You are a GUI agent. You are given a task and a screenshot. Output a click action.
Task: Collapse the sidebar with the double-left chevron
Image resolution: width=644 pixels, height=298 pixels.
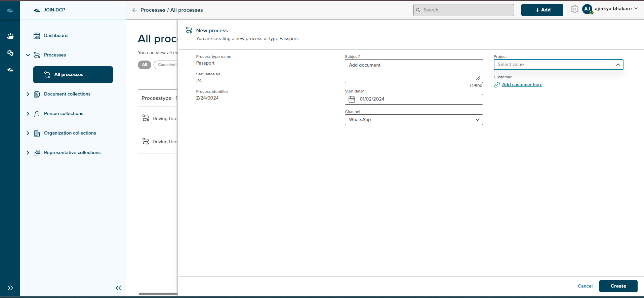pyautogui.click(x=118, y=288)
